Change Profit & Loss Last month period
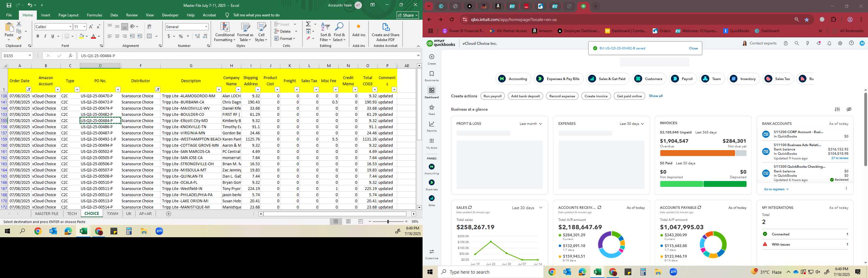Viewport: 868px width, 278px height. point(531,124)
